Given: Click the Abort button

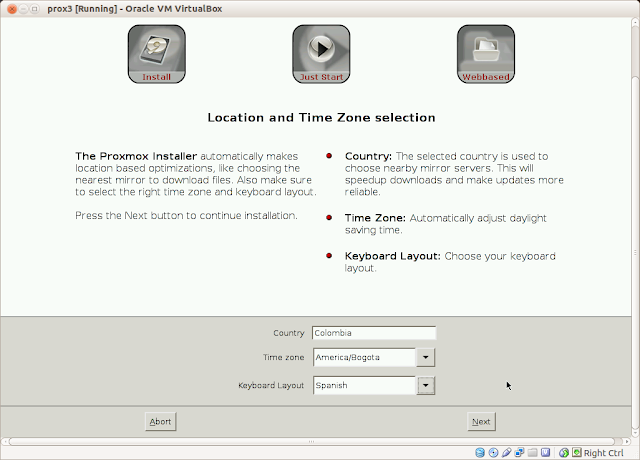Looking at the screenshot, I should [160, 422].
